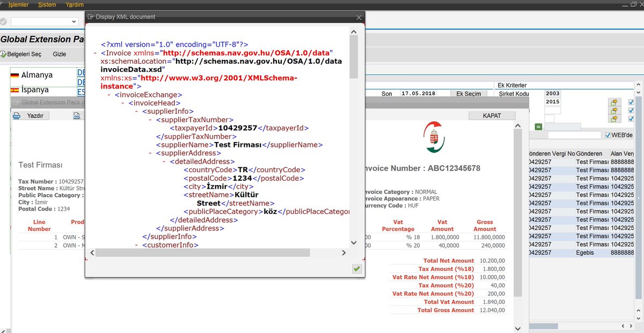Click the Test Firması supplier heading in invoice
The height and width of the screenshot is (333, 644).
40,165
